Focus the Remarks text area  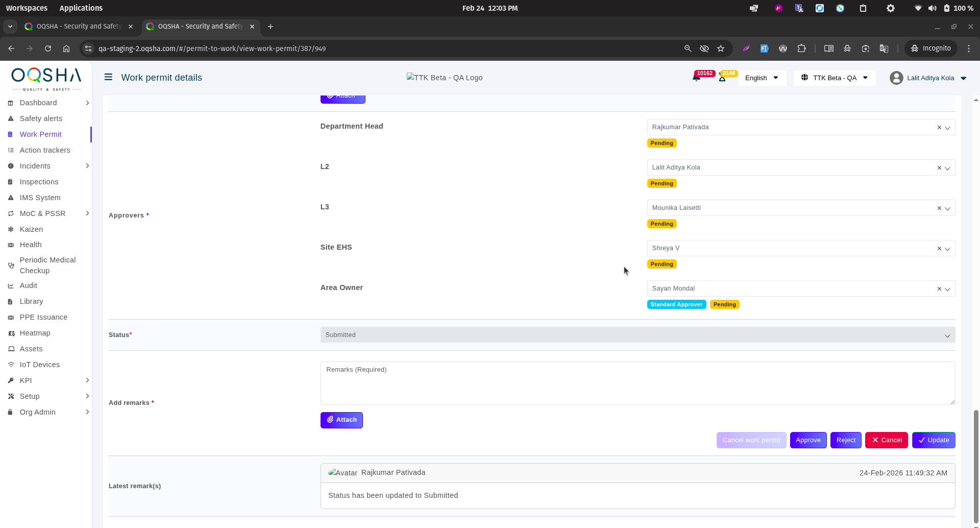point(637,383)
